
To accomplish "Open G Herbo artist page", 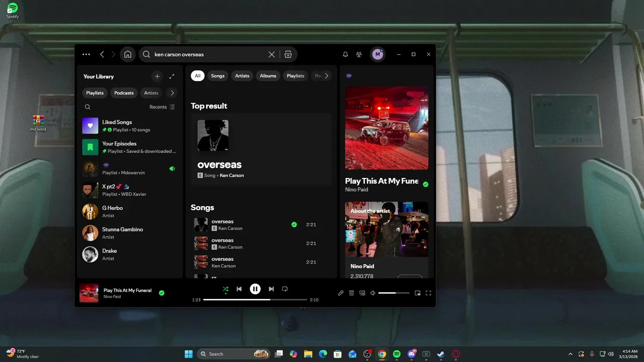I will (129, 212).
